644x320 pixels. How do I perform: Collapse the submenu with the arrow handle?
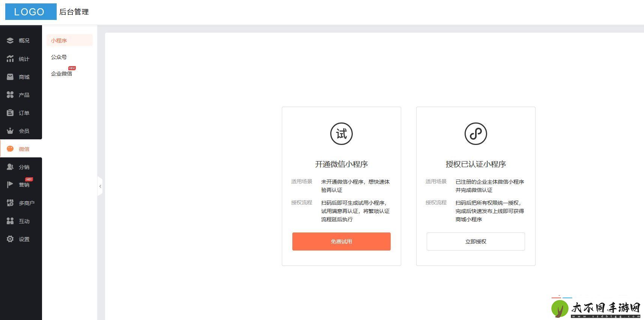pyautogui.click(x=100, y=186)
